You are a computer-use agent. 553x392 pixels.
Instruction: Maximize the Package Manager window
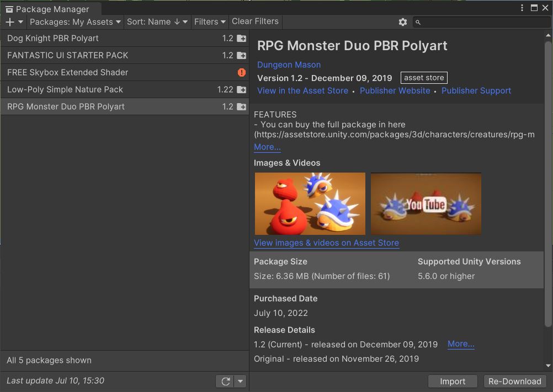pyautogui.click(x=534, y=8)
